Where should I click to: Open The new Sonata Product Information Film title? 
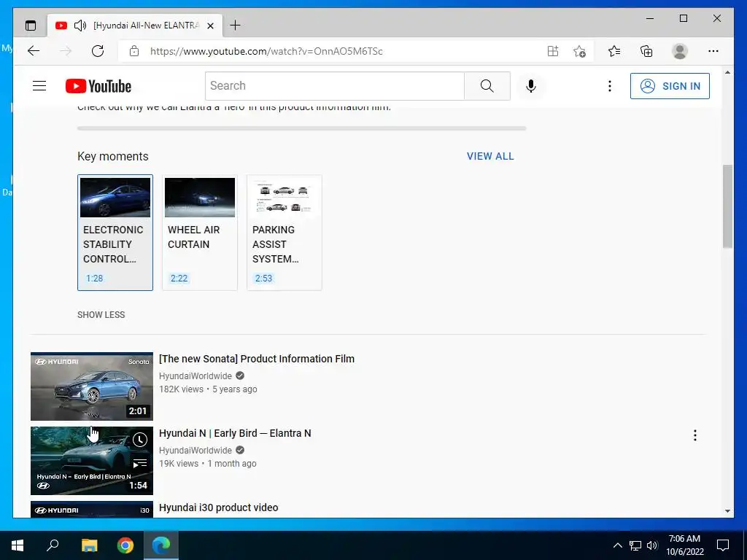coord(257,359)
